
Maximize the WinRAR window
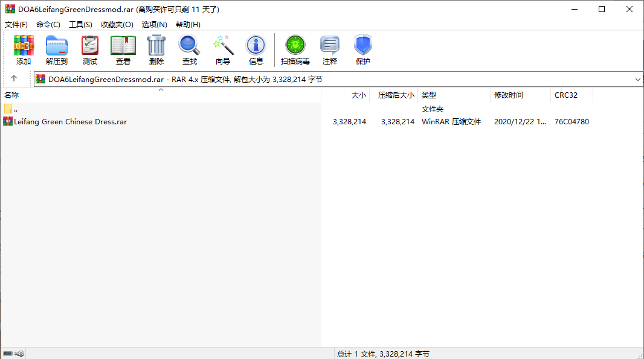click(602, 9)
